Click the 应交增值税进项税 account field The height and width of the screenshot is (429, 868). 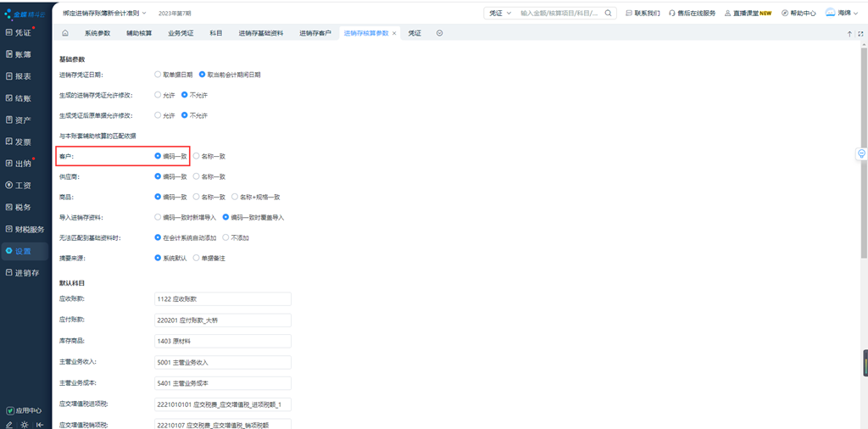[223, 404]
